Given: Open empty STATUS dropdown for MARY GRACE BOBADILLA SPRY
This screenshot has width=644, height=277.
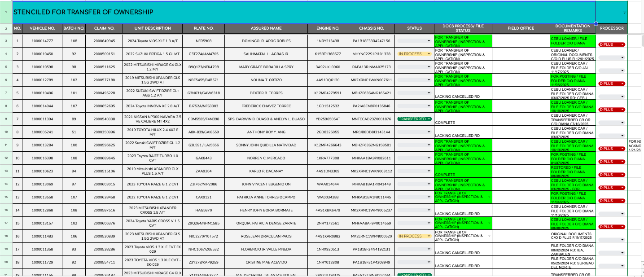Looking at the screenshot, I should click(x=414, y=67).
